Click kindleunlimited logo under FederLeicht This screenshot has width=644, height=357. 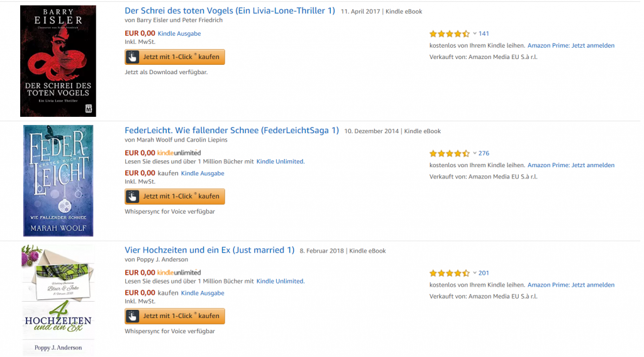pos(179,153)
